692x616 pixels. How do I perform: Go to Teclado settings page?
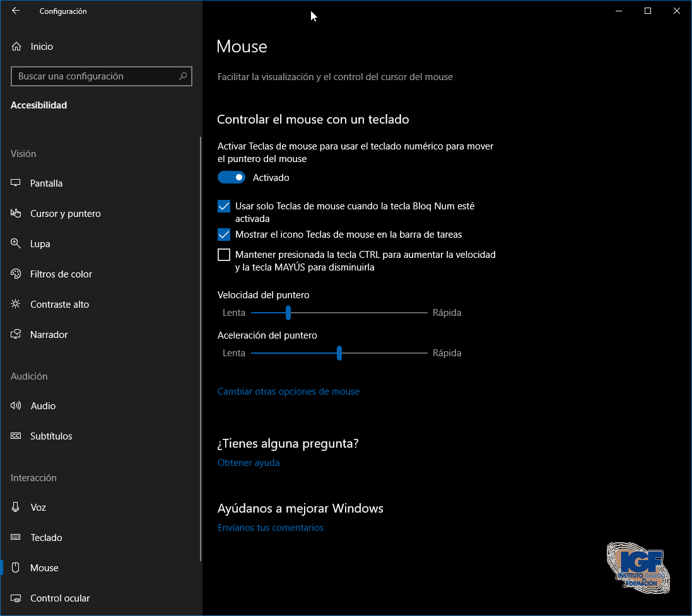coord(46,538)
